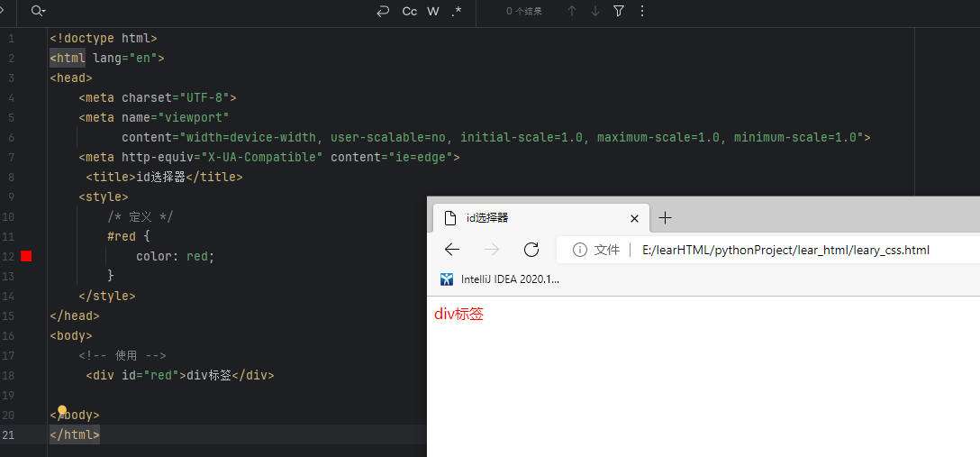Toggle Match Case (Cc) option
This screenshot has width=980, height=457.
[x=409, y=11]
